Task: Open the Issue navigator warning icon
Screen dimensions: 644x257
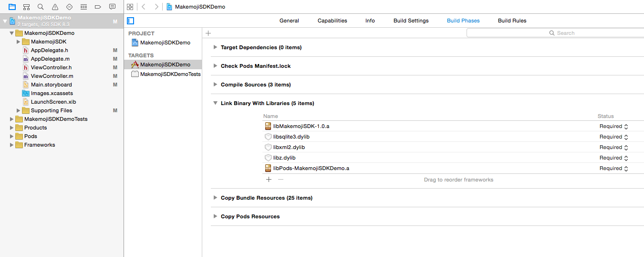Action: pos(55,7)
